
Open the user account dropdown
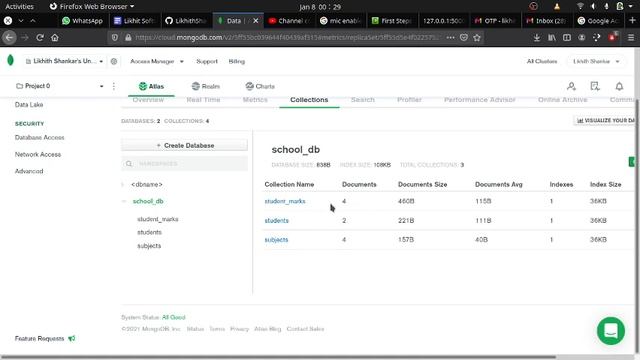click(x=596, y=61)
